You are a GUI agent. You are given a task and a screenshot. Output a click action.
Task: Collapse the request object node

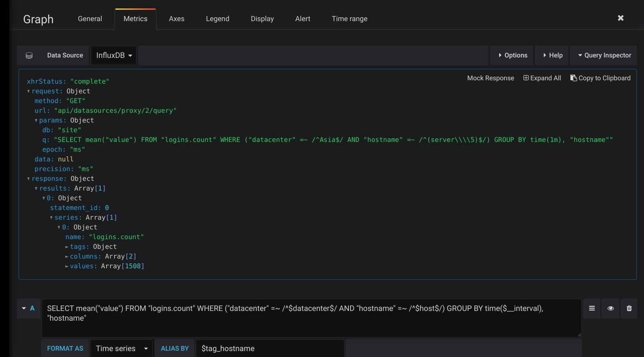28,91
